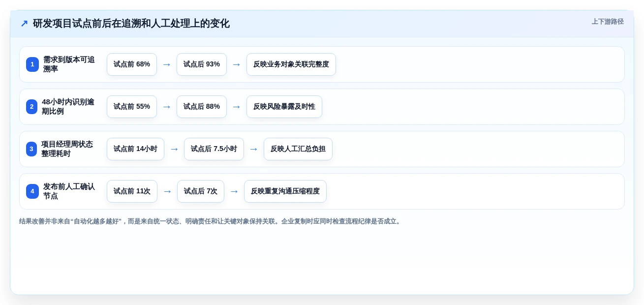
Task: Click the number 2 badge
Action: coord(32,107)
